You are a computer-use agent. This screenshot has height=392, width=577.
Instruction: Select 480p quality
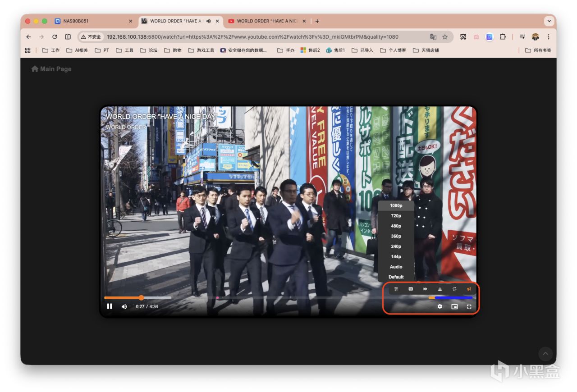[396, 226]
